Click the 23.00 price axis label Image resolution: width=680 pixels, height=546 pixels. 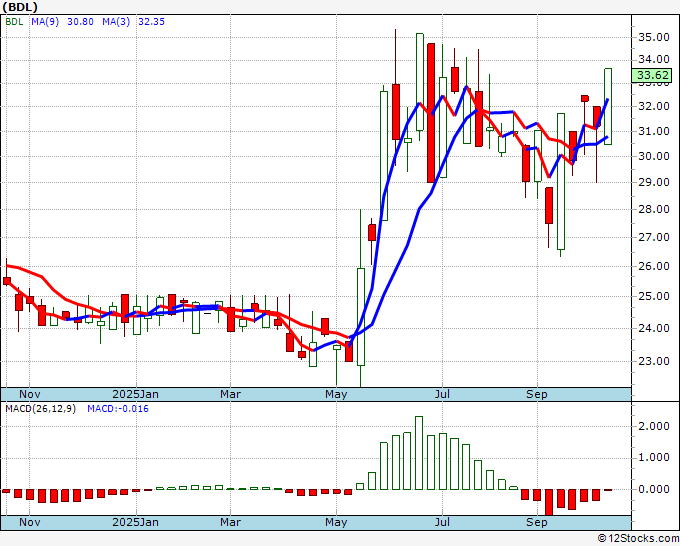[x=652, y=361]
